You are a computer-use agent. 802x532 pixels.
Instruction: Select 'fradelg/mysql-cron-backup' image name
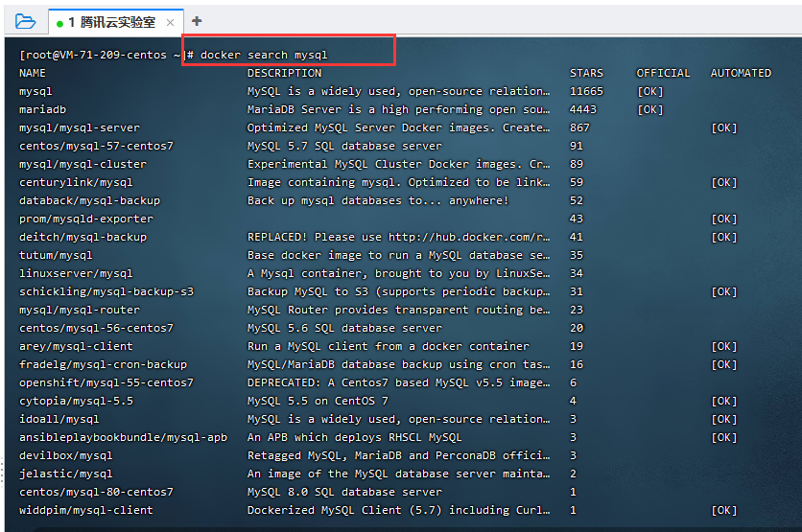point(103,364)
